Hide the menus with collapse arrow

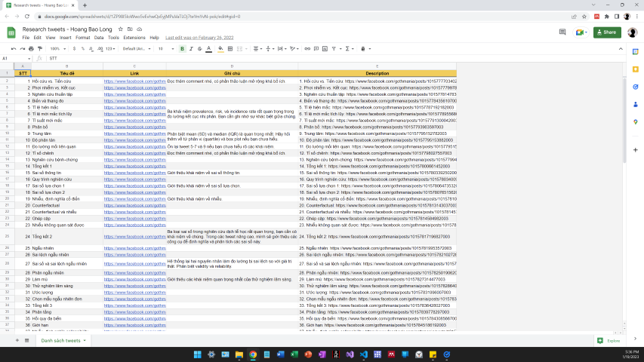click(621, 49)
